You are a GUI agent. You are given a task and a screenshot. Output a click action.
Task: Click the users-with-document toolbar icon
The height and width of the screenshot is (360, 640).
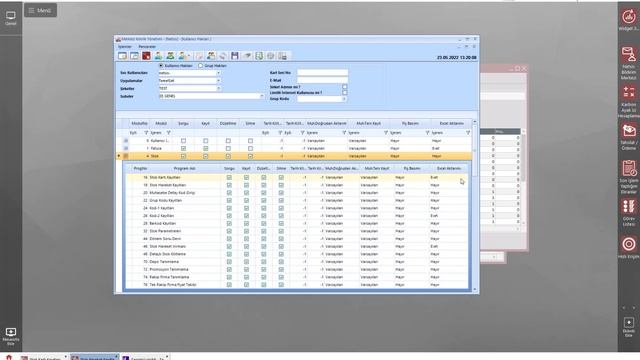211,56
